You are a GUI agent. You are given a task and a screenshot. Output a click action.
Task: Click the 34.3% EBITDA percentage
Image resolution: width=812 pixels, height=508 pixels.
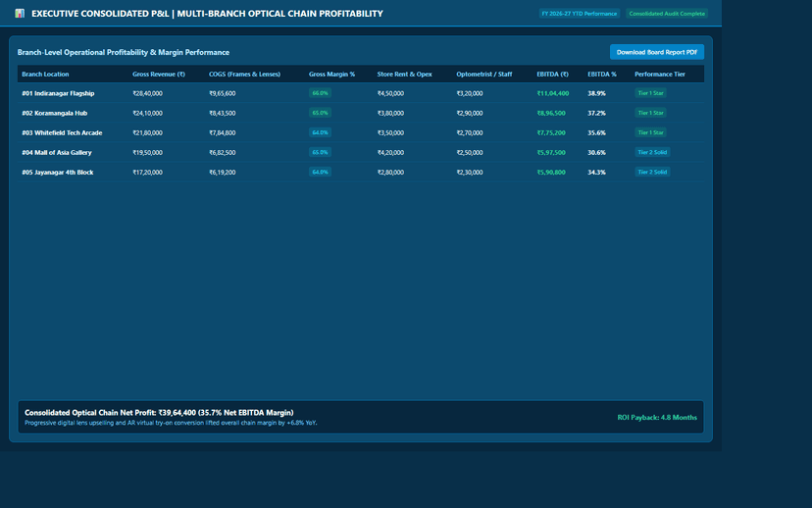coord(596,172)
